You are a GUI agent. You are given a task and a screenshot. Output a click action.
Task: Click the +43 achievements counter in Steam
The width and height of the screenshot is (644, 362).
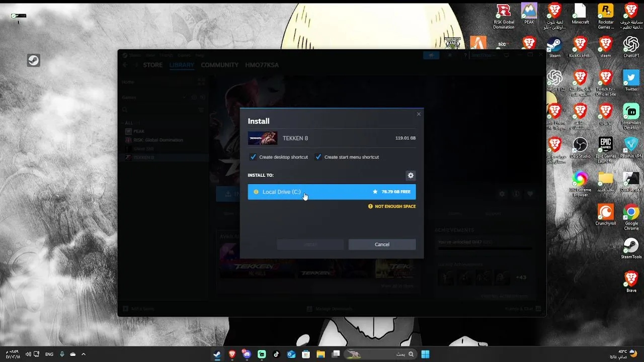point(521,277)
